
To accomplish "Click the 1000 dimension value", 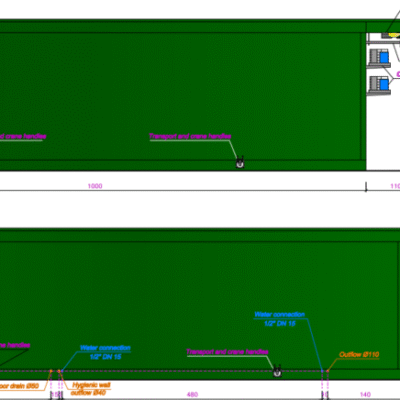I will [x=95, y=186].
